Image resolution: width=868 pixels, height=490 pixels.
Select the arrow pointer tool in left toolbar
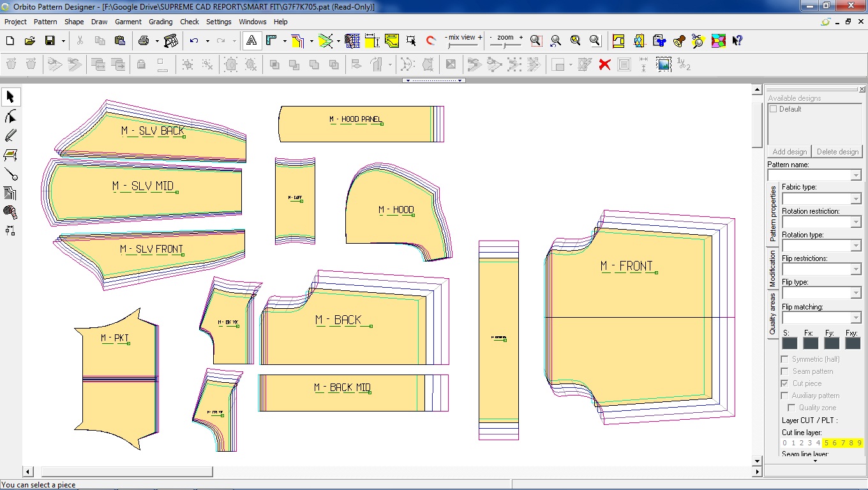(10, 97)
